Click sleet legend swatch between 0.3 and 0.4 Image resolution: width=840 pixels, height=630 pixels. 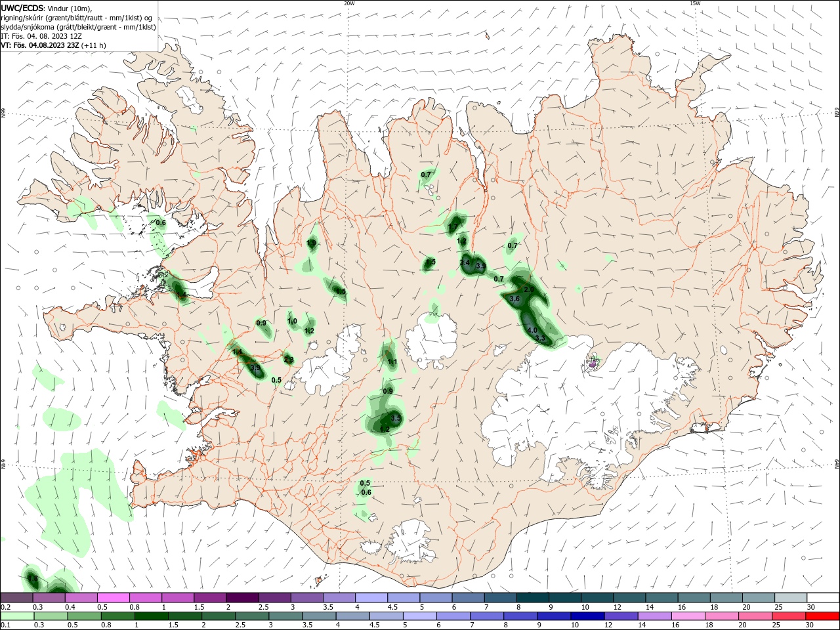[49, 598]
